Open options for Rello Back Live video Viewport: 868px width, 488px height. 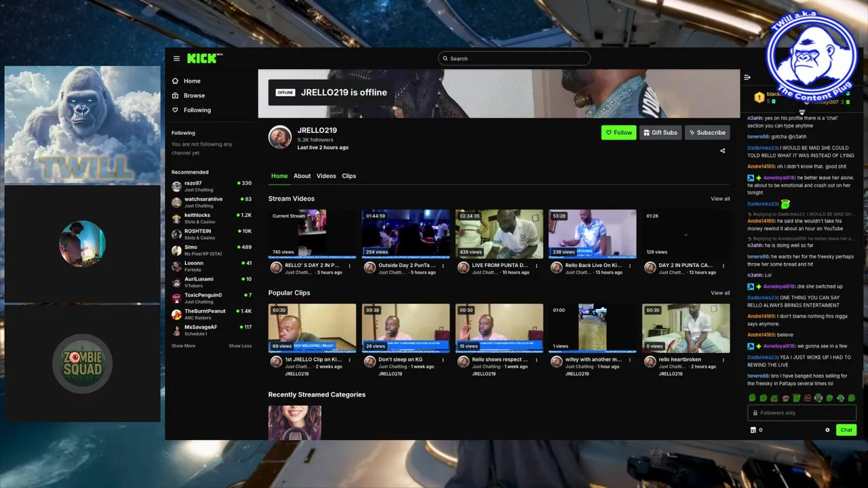[630, 266]
